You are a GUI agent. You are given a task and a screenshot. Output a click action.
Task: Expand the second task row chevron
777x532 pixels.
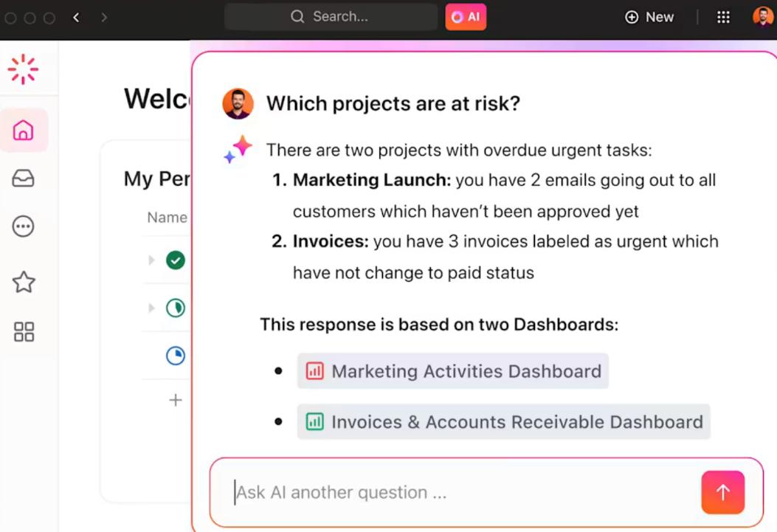point(151,308)
